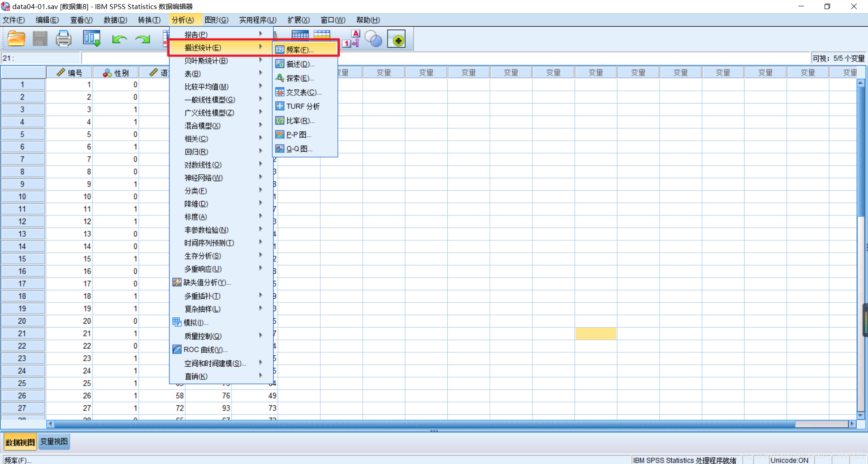Expand the 表(B) submenu arrow
This screenshot has width=868, height=464.
tap(261, 73)
